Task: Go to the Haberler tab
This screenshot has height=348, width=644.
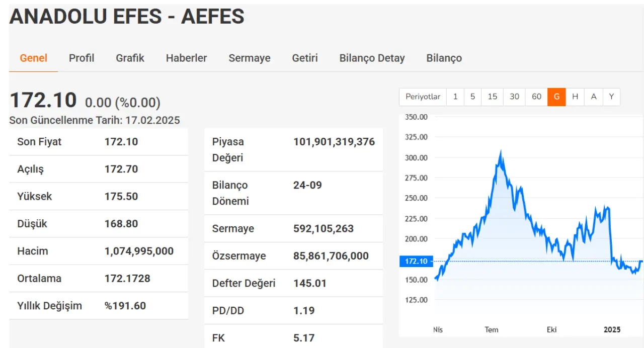Action: tap(186, 58)
